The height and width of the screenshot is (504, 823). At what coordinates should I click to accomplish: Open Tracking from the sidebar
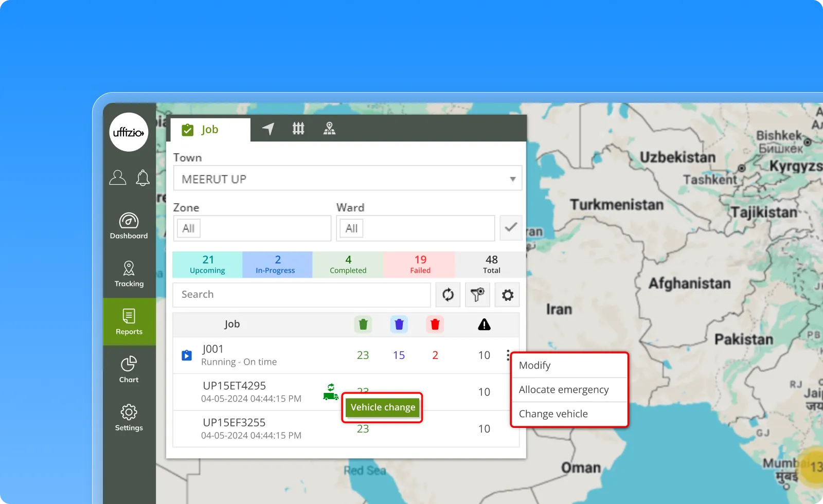(129, 274)
